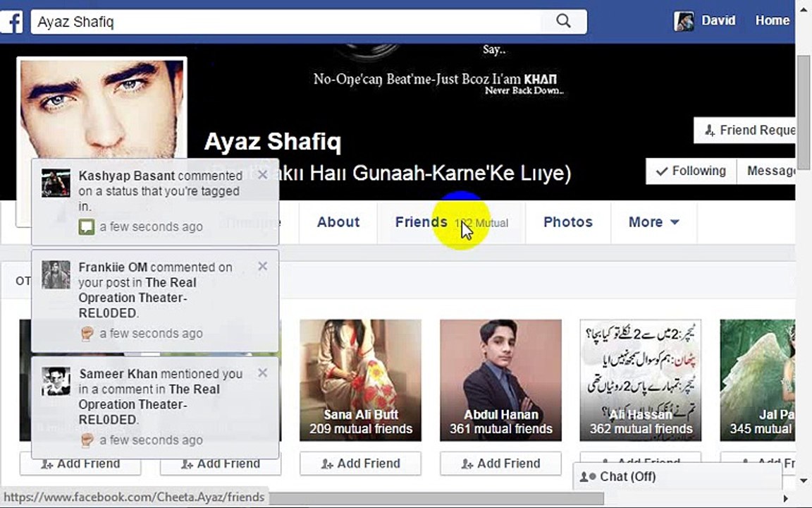Viewport: 812px width, 508px height.
Task: Expand the More dropdown
Action: click(653, 222)
